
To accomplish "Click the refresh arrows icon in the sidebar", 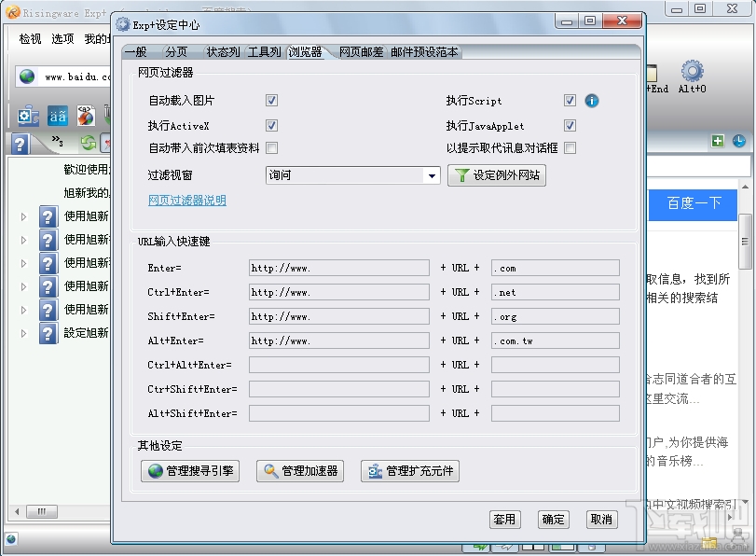I will click(88, 143).
